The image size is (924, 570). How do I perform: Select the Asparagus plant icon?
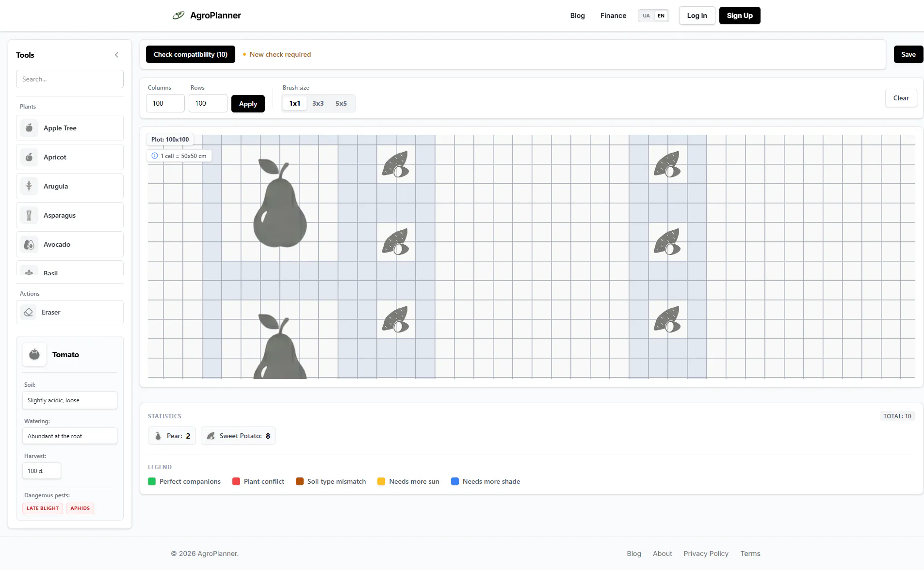click(29, 215)
